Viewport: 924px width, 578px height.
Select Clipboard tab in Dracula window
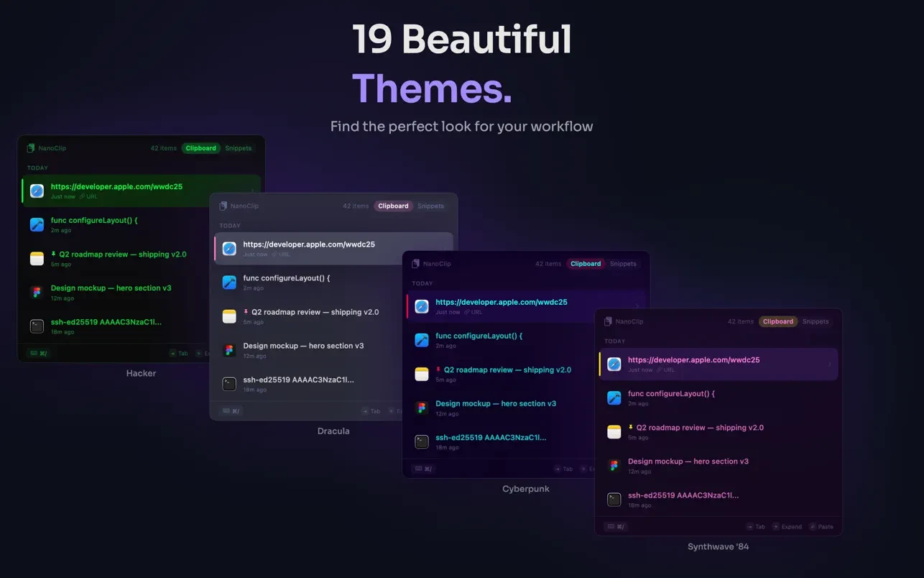point(393,206)
